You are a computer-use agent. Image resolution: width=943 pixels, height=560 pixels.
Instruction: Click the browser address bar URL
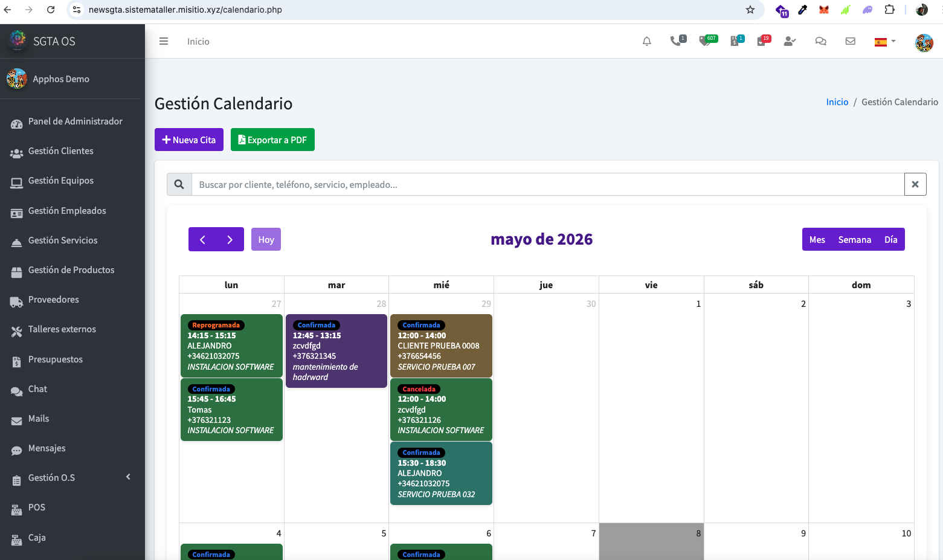(185, 10)
